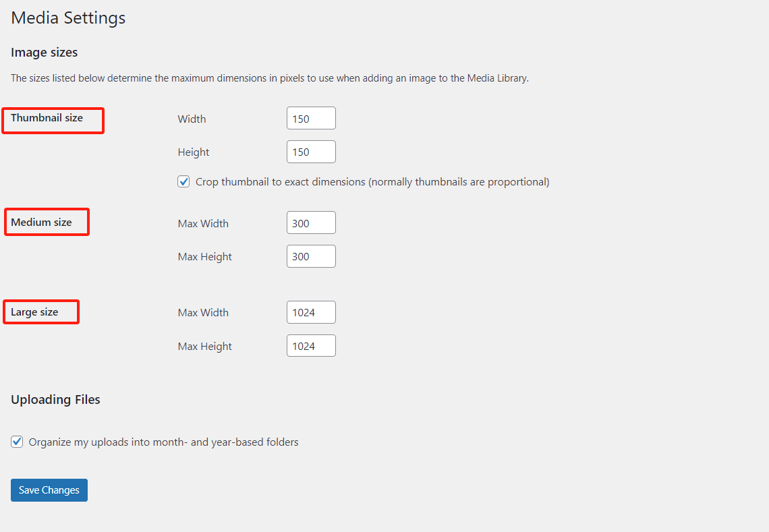The width and height of the screenshot is (769, 532).
Task: Click the Organize my uploads label text
Action: (163, 442)
